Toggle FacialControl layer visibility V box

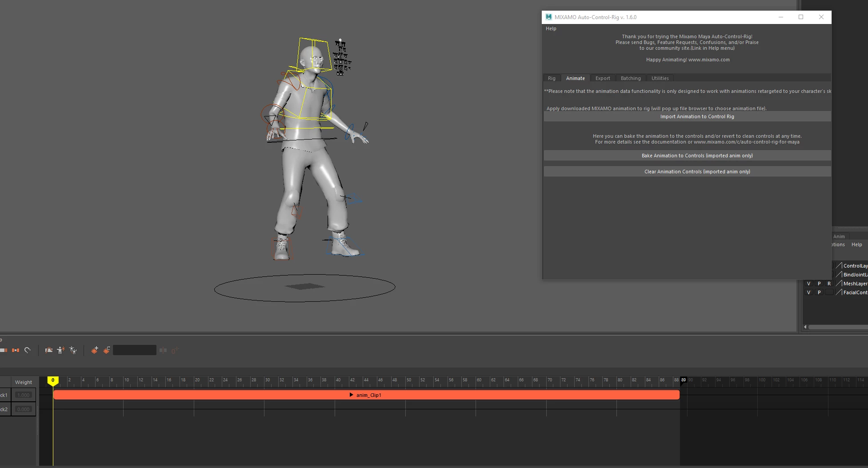809,292
